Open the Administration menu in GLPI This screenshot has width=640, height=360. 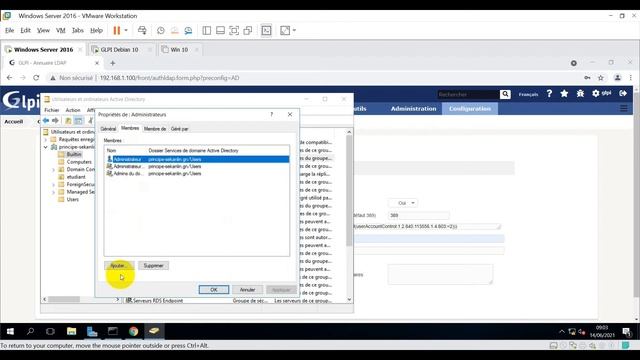[x=413, y=109]
